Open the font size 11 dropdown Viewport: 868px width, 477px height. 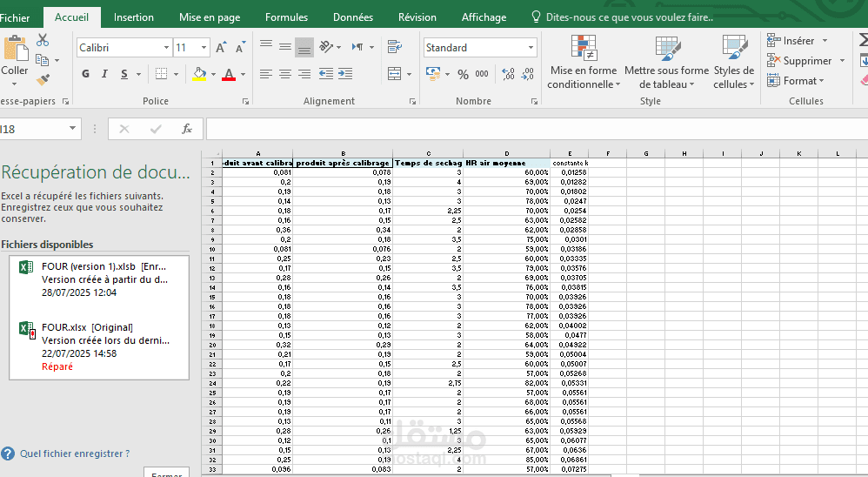pyautogui.click(x=204, y=48)
